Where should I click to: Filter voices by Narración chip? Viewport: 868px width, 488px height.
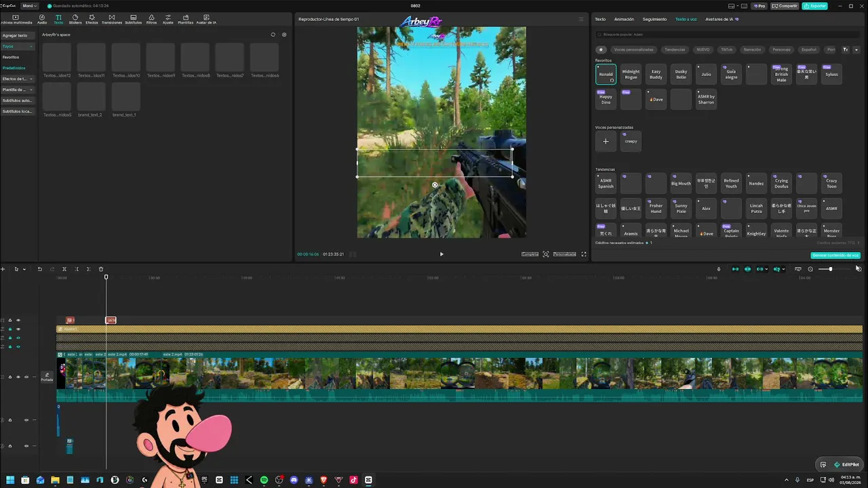pos(752,49)
